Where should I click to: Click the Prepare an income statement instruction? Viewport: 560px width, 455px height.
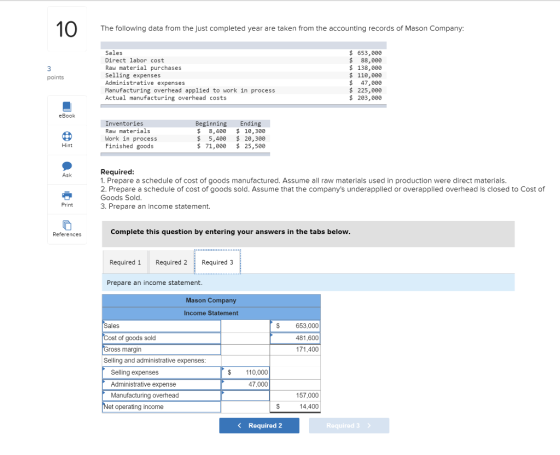(x=154, y=282)
